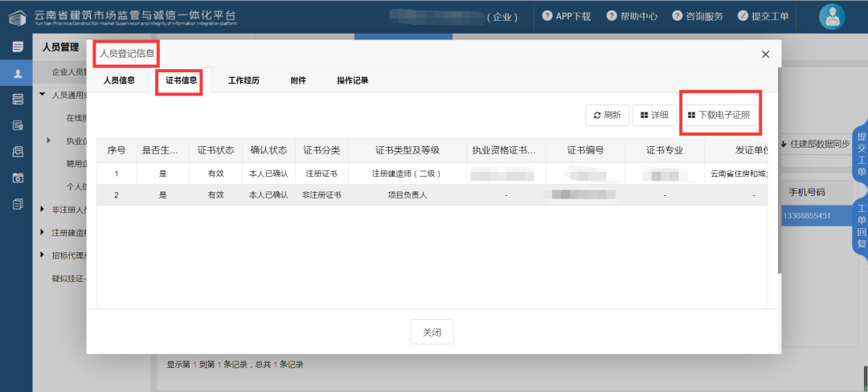Open 帮助中心 help center
868x392 pixels.
[x=633, y=17]
